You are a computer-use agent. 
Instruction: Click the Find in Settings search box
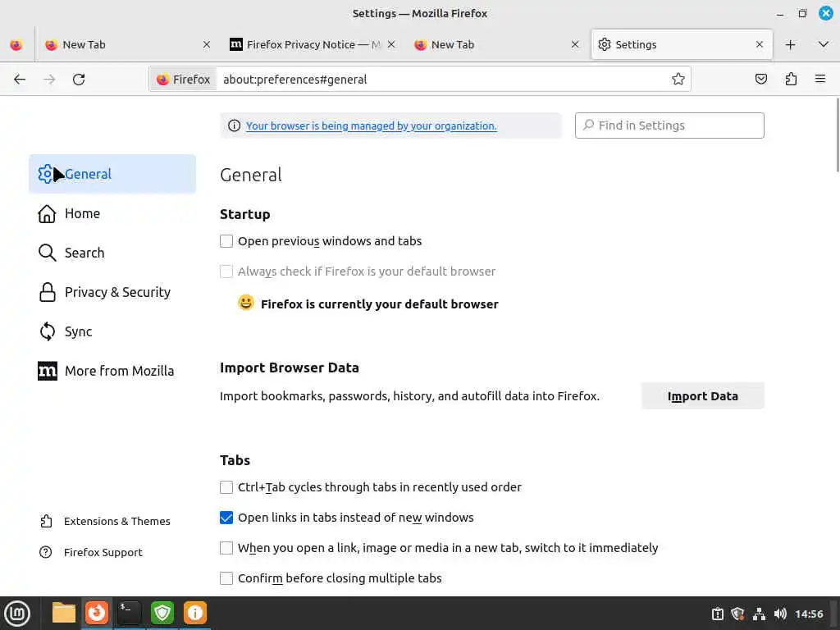[669, 126]
